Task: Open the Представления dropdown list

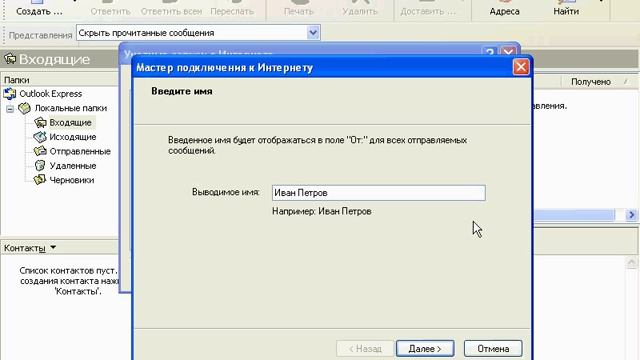Action: coord(313,33)
